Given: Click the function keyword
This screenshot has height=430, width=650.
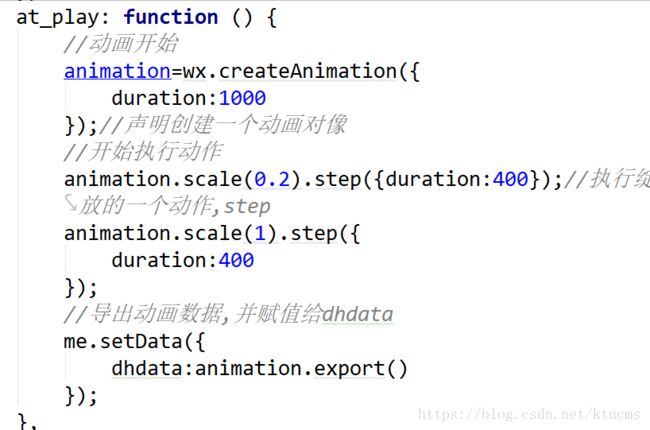Looking at the screenshot, I should [170, 17].
